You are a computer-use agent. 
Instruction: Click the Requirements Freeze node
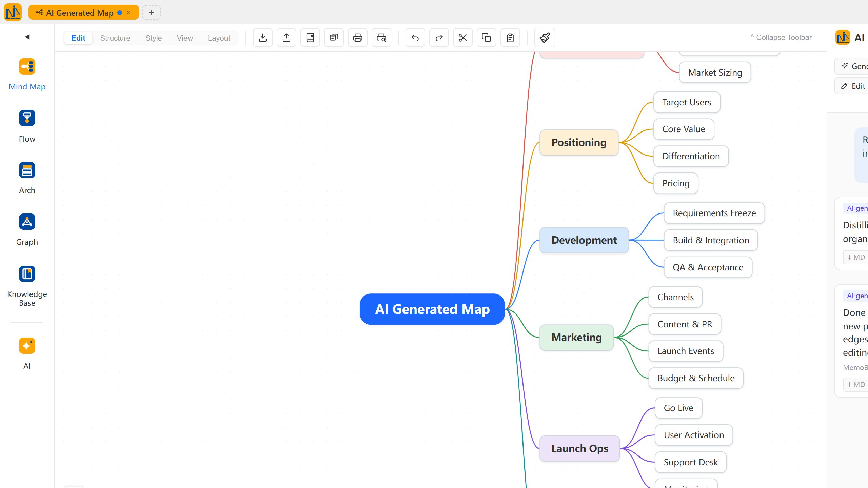click(714, 213)
